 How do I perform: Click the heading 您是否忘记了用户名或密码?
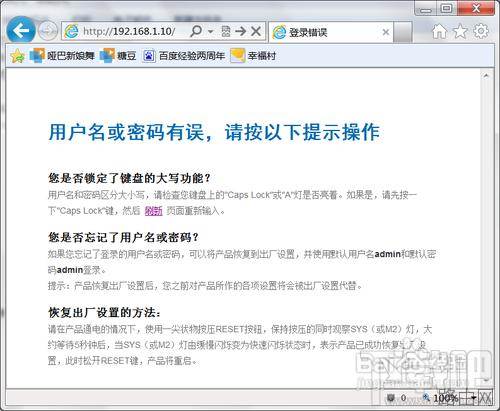click(123, 237)
